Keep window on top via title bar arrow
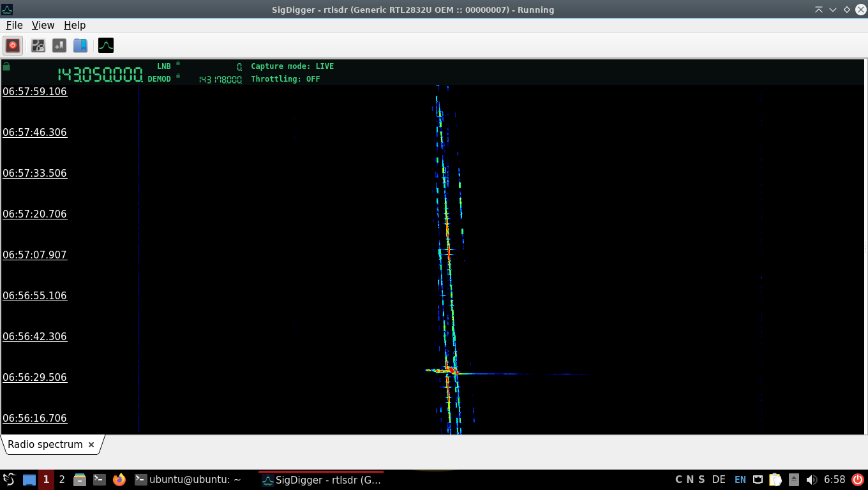This screenshot has width=868, height=490. (x=819, y=10)
